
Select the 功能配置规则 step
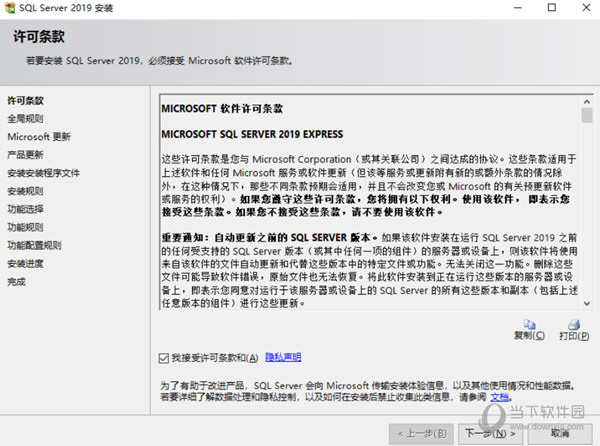coord(34,246)
